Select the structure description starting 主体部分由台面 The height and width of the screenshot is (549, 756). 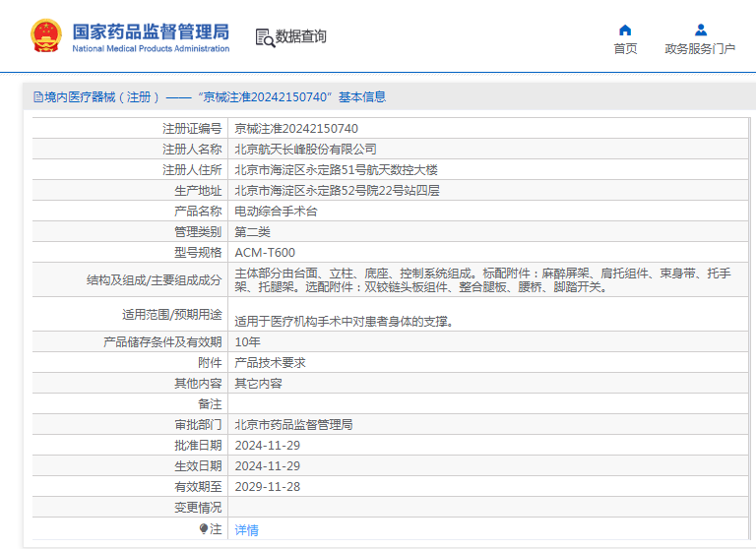click(x=482, y=280)
